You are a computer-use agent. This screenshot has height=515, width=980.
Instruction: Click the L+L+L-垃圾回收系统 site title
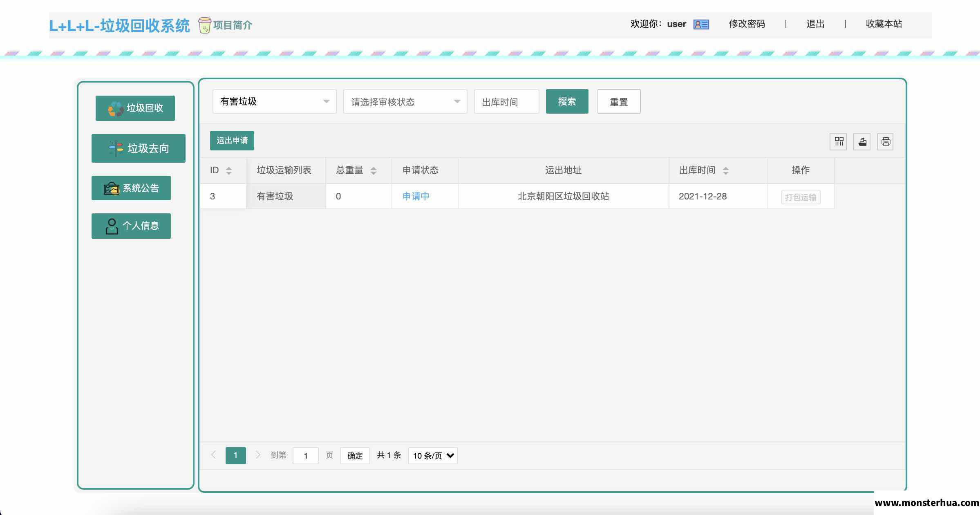(119, 26)
